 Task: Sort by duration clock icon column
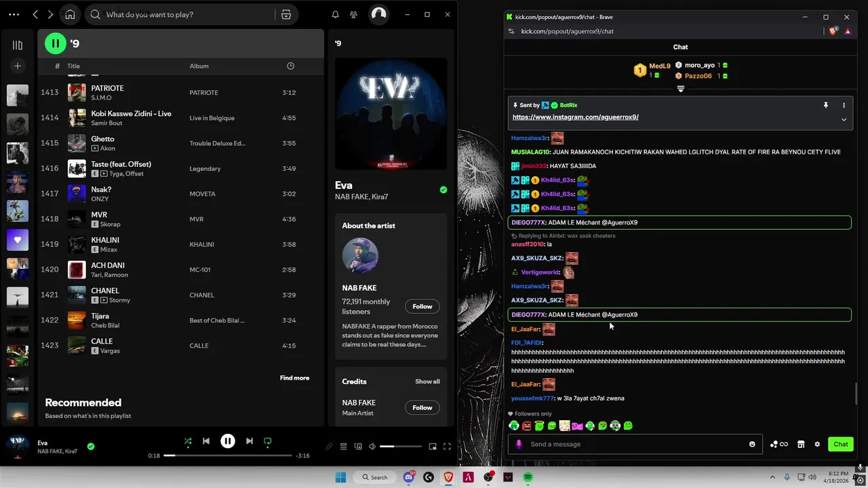pos(290,66)
